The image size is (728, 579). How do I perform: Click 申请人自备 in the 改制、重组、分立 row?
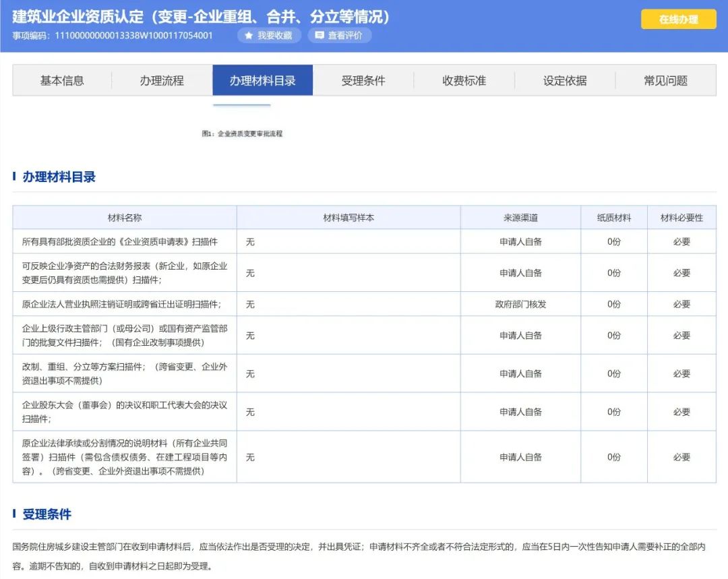pyautogui.click(x=520, y=374)
